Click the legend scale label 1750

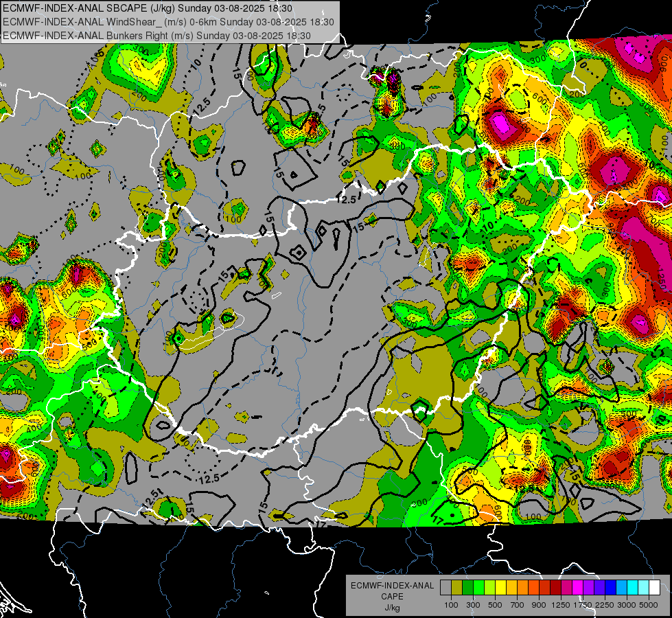point(583,605)
